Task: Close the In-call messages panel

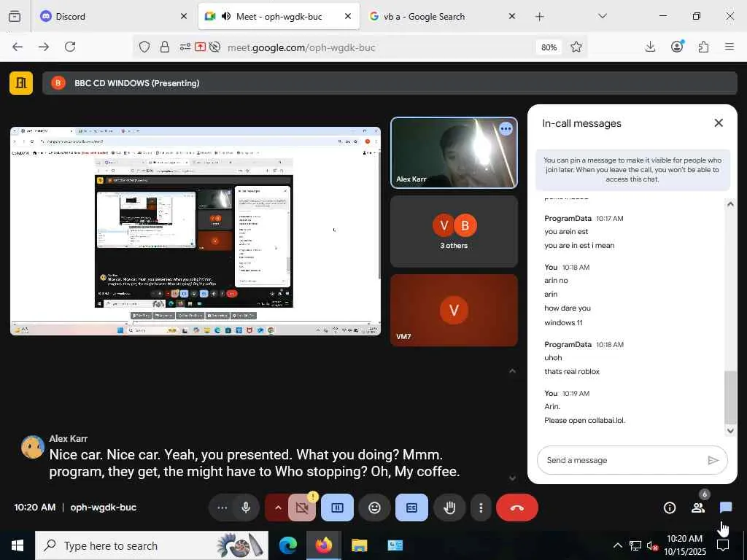Action: 719,122
